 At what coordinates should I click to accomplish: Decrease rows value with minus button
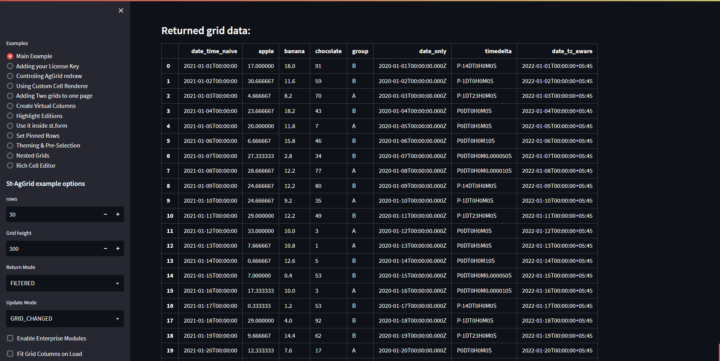click(105, 214)
